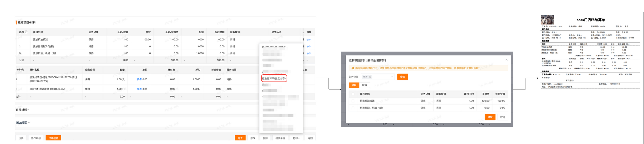This screenshot has width=644, height=144.
Task: Expand the 自带材料 section
Action: (23, 110)
